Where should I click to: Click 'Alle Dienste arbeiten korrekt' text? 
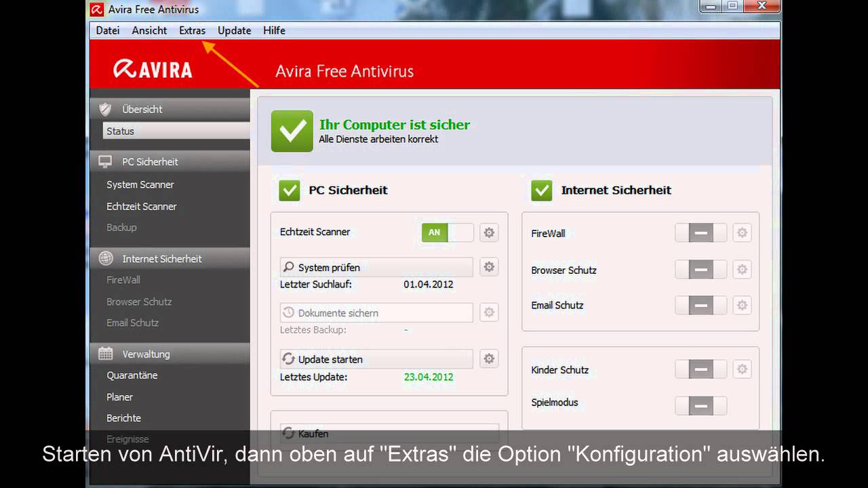[379, 139]
